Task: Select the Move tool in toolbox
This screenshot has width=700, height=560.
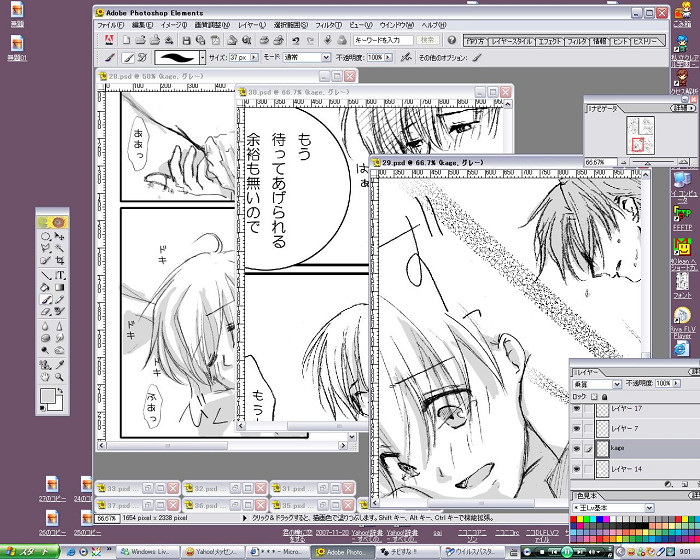Action: point(59,236)
